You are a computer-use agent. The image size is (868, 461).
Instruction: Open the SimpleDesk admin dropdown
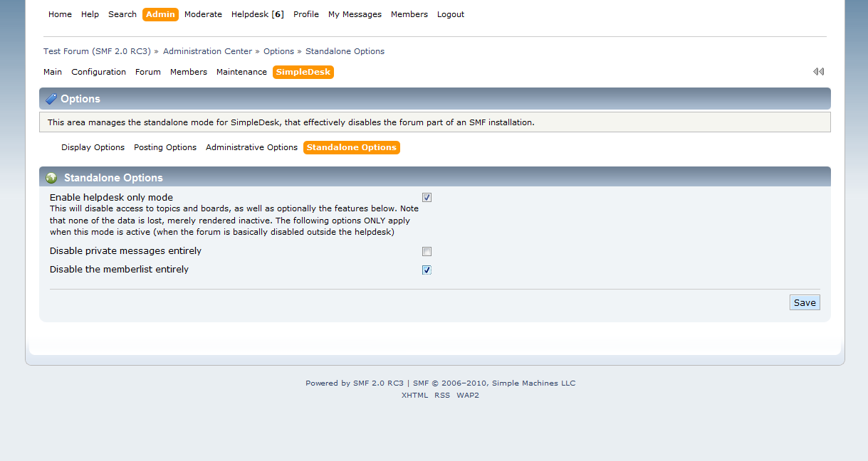tap(303, 72)
